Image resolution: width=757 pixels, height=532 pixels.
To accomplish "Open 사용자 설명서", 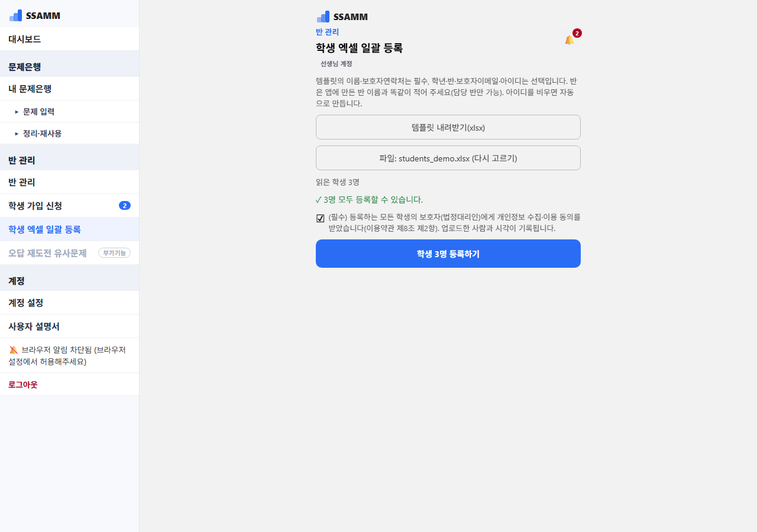I will pos(69,326).
